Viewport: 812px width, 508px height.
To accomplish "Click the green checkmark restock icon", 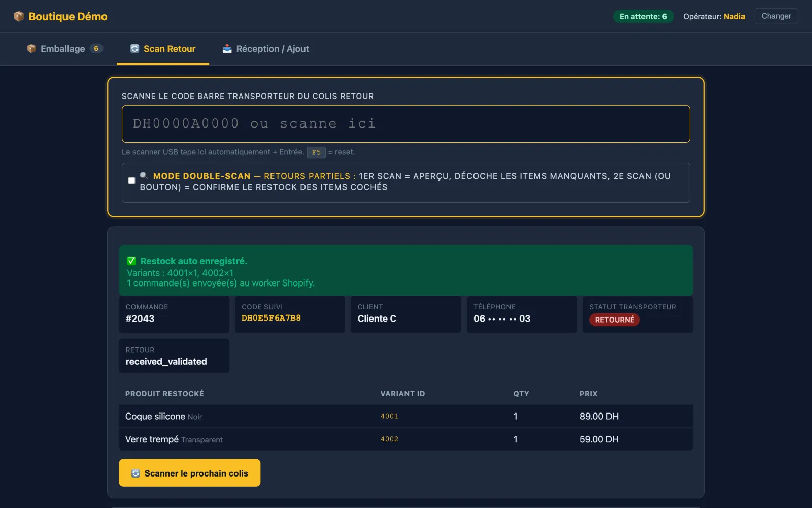I will (x=131, y=261).
